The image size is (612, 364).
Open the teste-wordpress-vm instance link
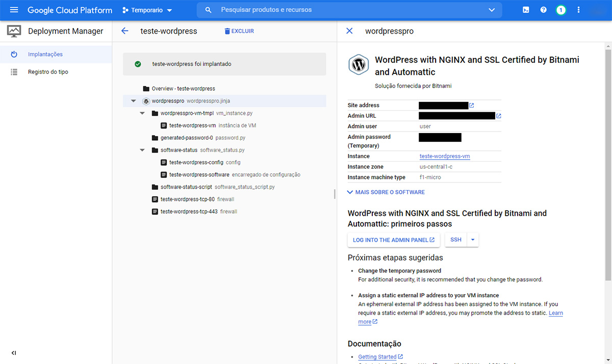[x=445, y=157]
